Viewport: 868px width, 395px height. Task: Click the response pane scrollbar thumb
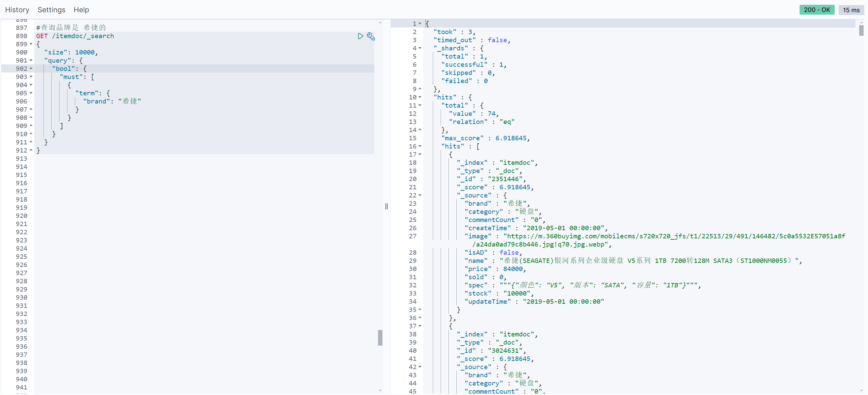pos(861,31)
